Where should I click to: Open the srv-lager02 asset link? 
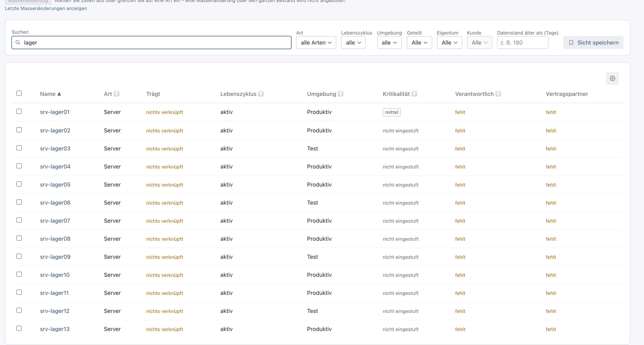click(55, 131)
